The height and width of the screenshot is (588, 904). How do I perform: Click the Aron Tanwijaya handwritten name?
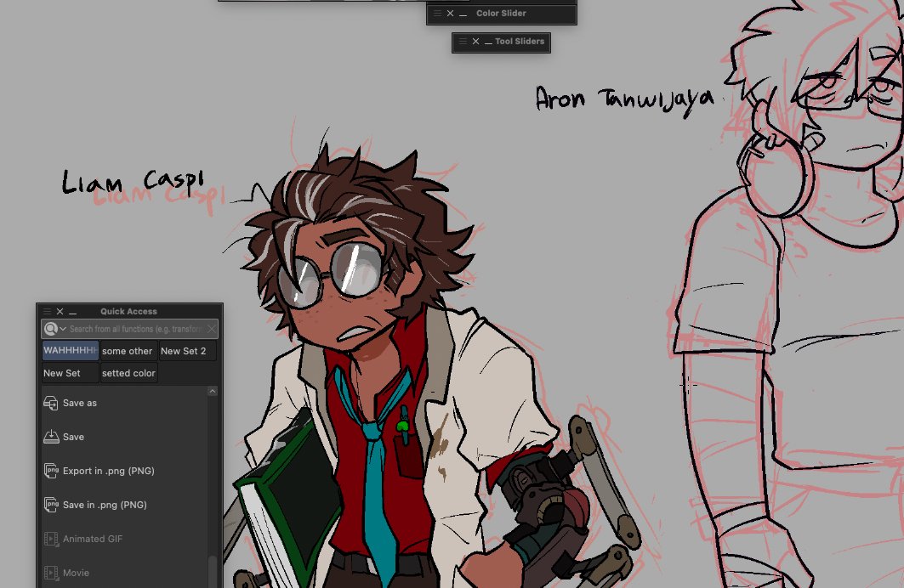624,99
